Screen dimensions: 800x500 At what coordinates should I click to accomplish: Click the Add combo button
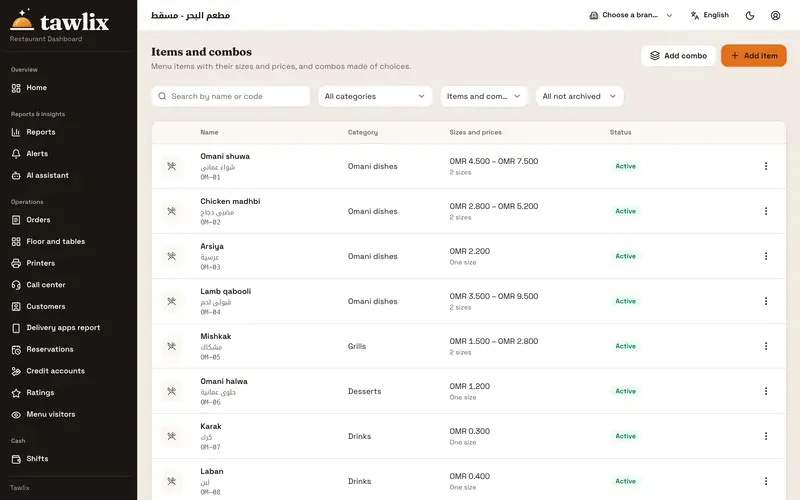(x=678, y=56)
